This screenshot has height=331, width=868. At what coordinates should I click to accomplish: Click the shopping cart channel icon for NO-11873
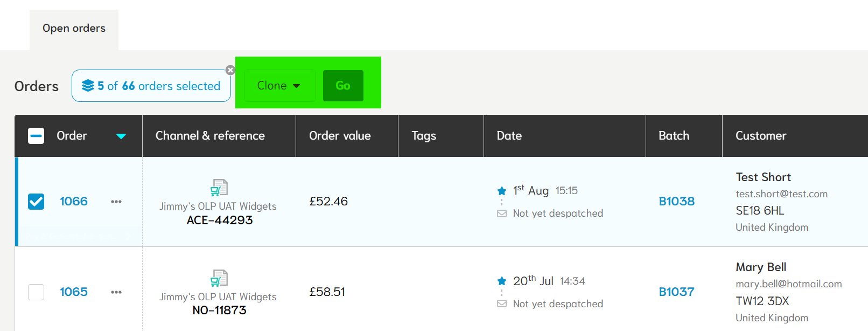[219, 278]
